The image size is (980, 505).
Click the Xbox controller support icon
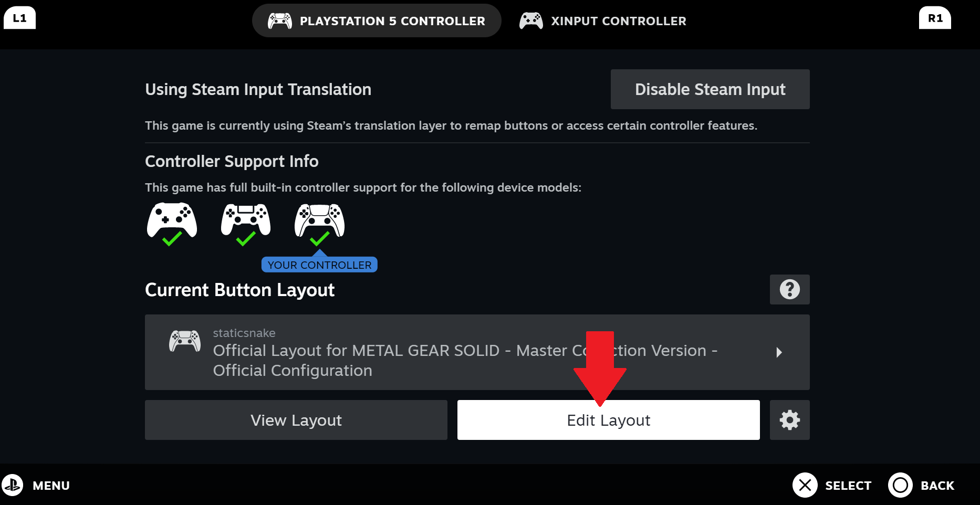pyautogui.click(x=172, y=224)
